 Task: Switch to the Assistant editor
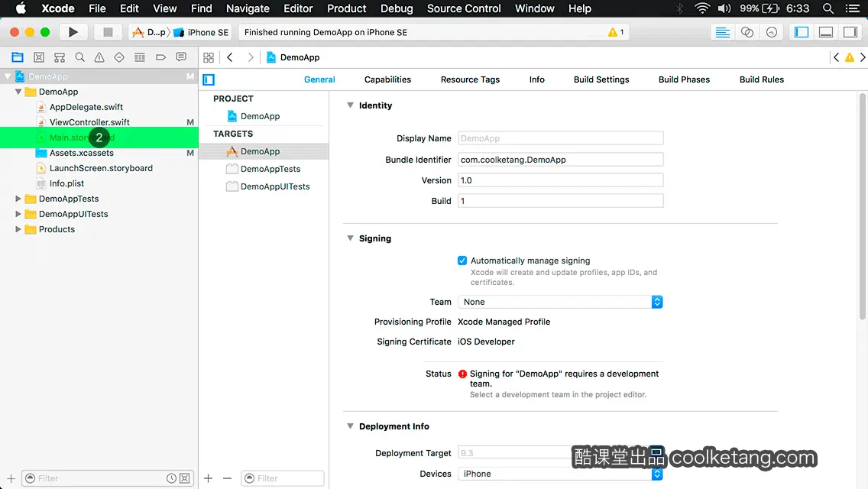(x=747, y=32)
